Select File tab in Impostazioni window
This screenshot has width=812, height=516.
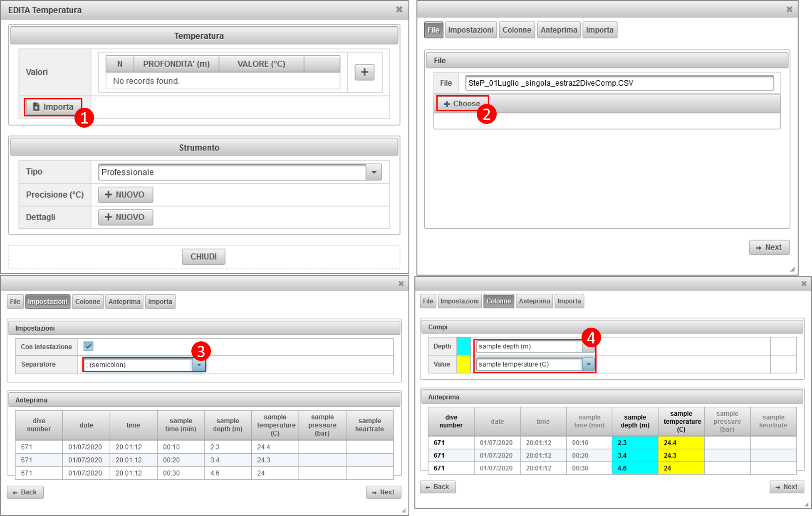coord(15,301)
